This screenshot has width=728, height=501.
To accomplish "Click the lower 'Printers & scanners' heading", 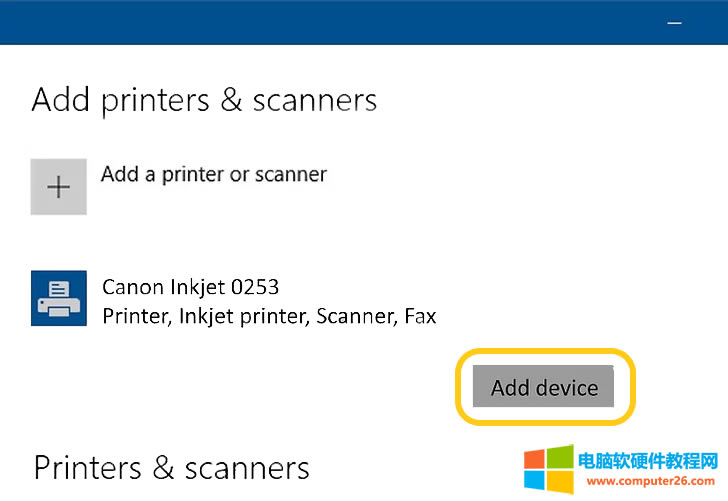I will [x=171, y=468].
